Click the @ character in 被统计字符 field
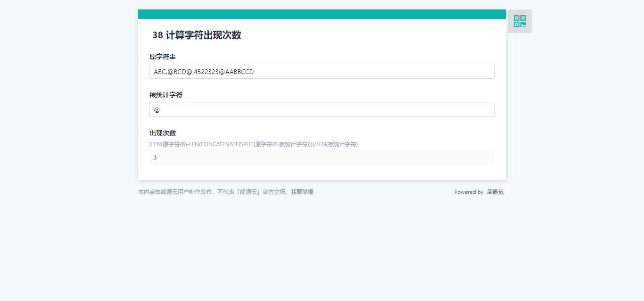 pyautogui.click(x=157, y=110)
